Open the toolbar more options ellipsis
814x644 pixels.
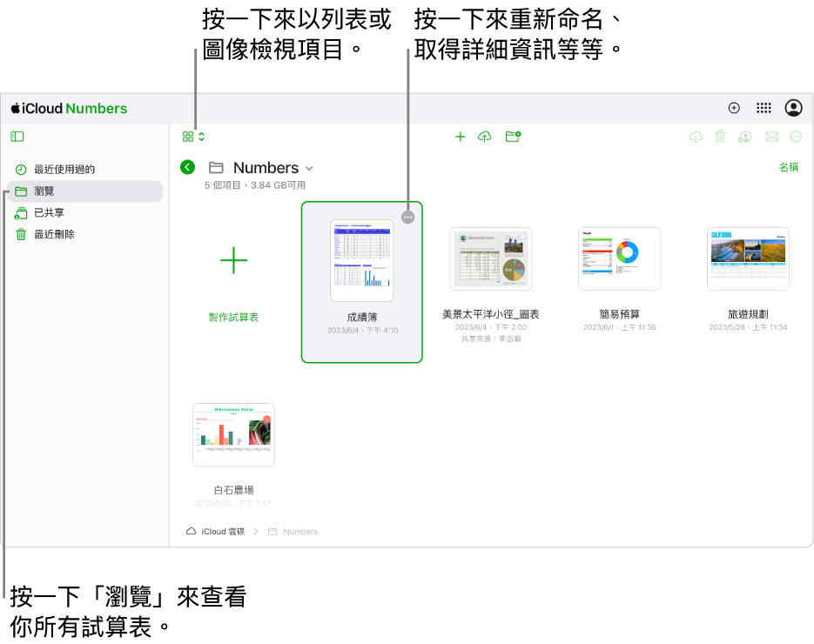796,137
